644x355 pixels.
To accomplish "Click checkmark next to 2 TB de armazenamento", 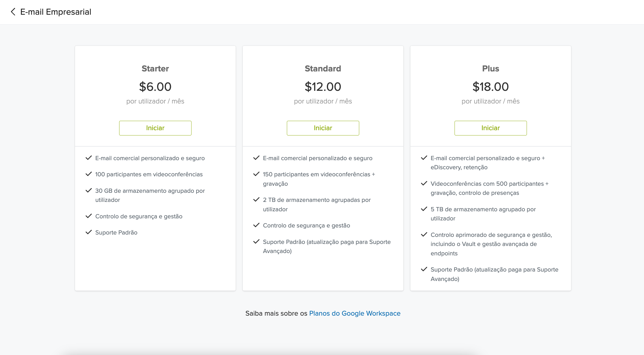I will click(x=256, y=200).
